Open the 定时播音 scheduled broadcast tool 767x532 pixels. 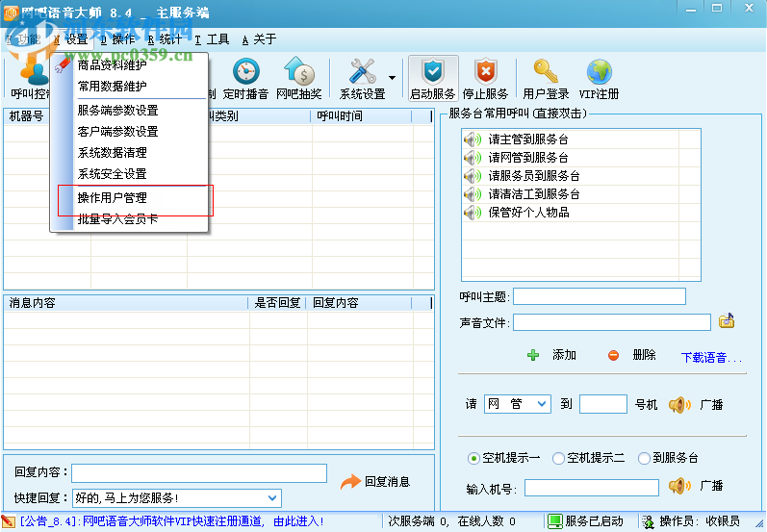tap(246, 78)
